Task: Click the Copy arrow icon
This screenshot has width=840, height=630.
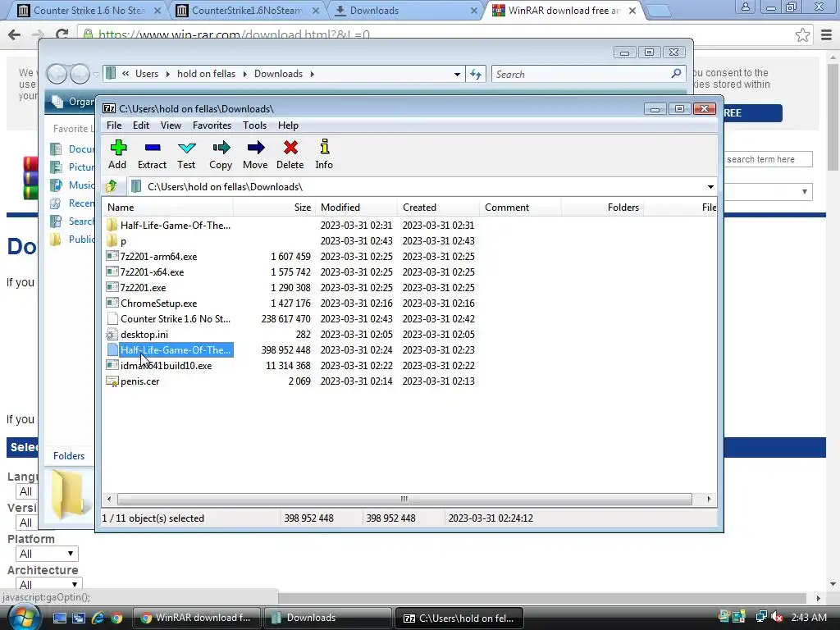Action: tap(221, 148)
